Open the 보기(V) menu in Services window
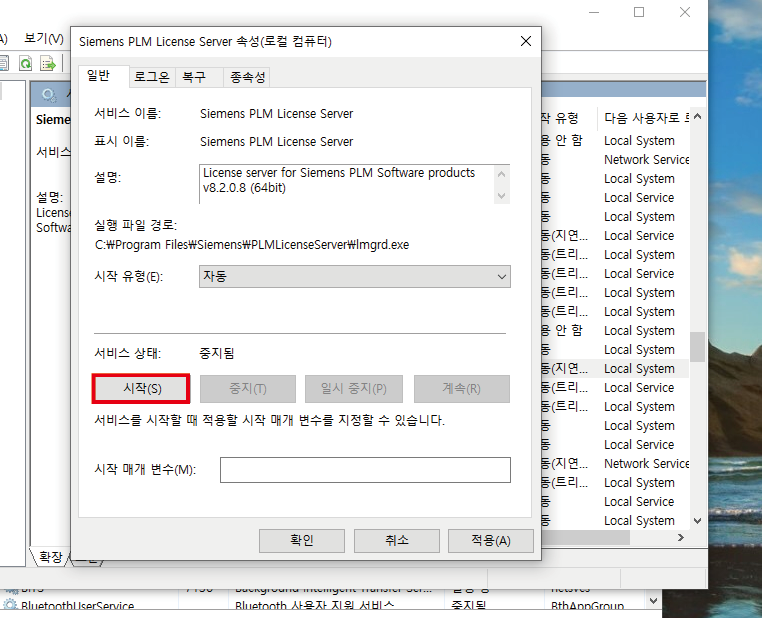Viewport: 762px width, 618px height. [44, 38]
